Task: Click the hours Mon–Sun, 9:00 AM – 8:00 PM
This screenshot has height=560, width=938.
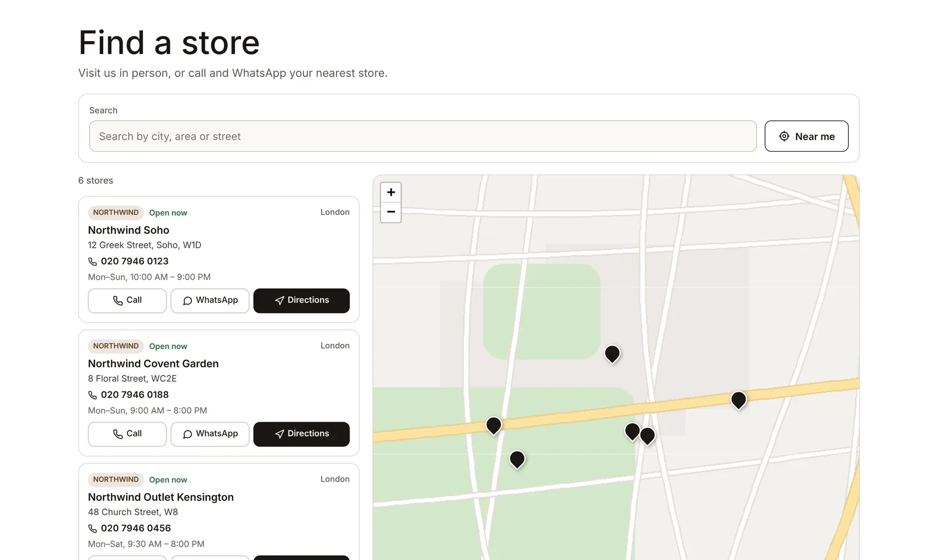Action: pyautogui.click(x=147, y=411)
